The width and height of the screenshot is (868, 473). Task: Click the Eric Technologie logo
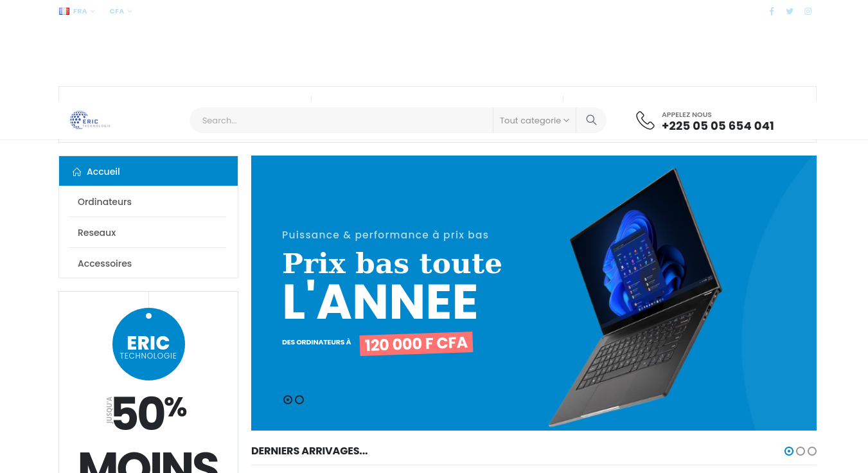(91, 120)
